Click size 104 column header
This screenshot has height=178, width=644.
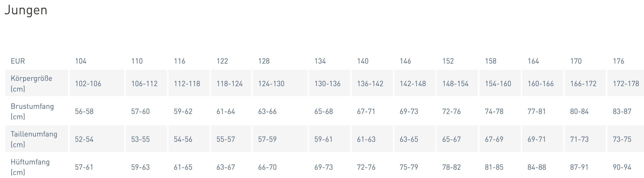coord(81,61)
